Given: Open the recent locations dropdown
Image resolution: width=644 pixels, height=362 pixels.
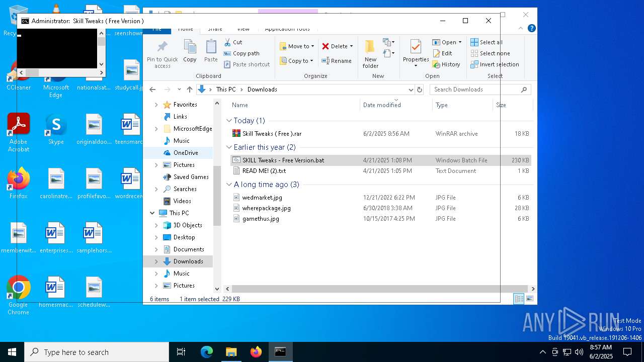Looking at the screenshot, I should tap(179, 89).
